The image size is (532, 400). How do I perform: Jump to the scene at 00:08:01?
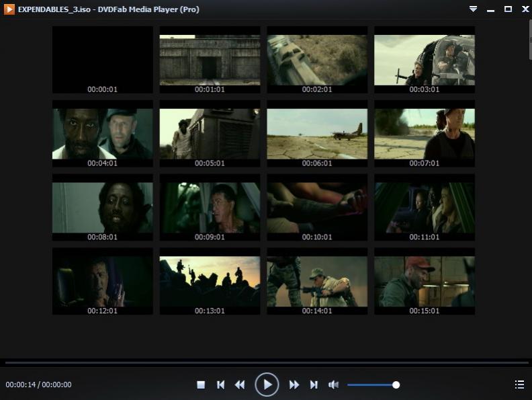click(x=103, y=208)
